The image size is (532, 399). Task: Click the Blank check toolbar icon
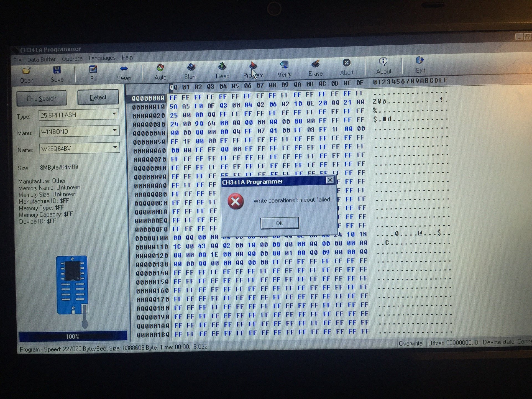point(191,71)
